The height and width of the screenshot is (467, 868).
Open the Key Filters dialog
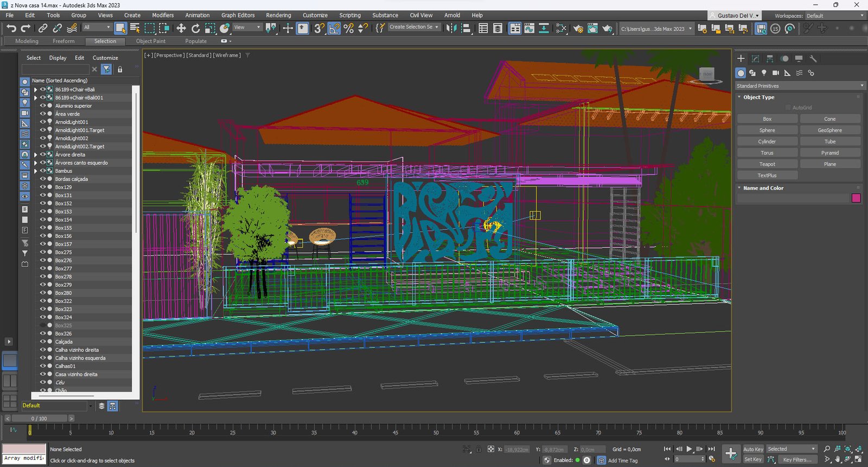(797, 459)
